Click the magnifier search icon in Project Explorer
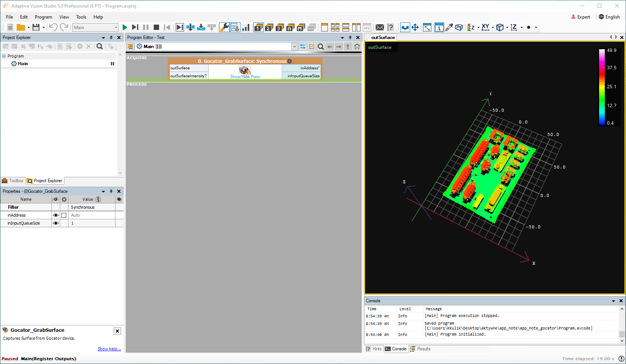 (x=100, y=46)
